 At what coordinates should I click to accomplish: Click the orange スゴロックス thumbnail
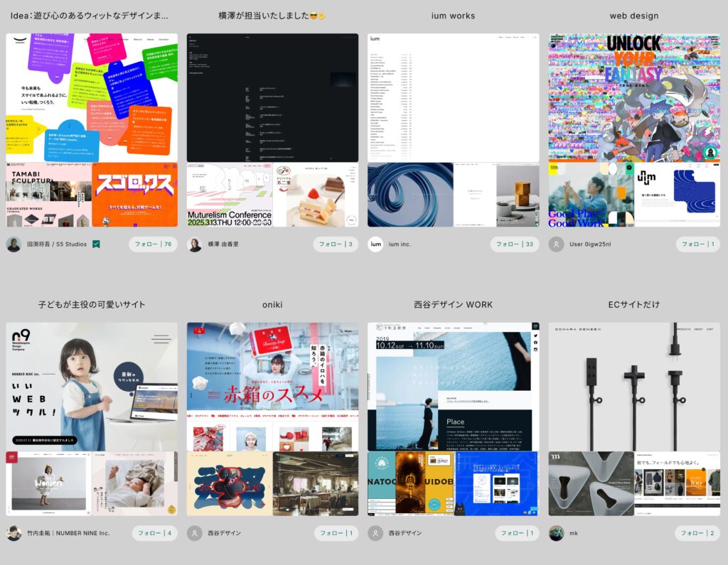pos(135,195)
